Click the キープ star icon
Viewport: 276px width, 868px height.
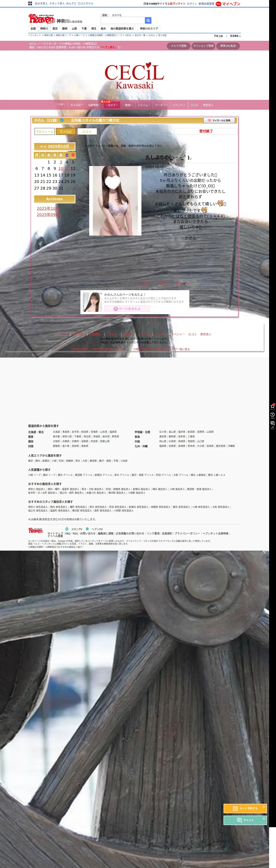coord(272,406)
